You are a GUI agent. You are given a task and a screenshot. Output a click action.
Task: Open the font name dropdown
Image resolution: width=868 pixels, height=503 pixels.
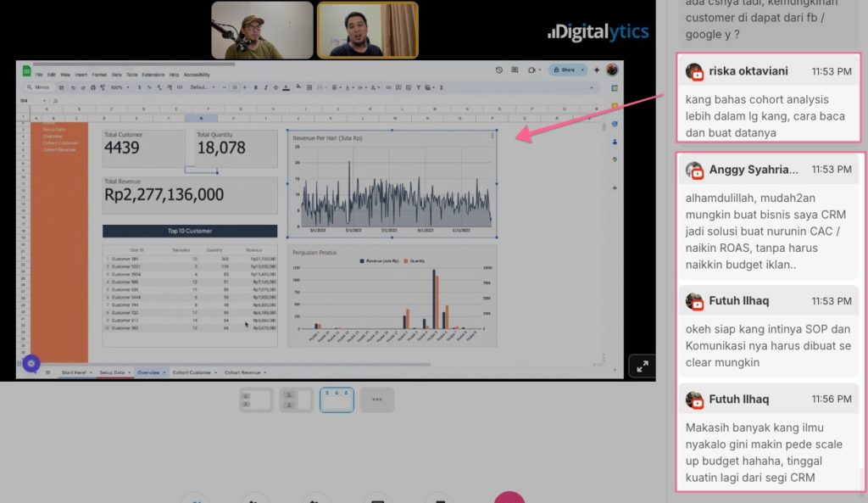point(201,87)
